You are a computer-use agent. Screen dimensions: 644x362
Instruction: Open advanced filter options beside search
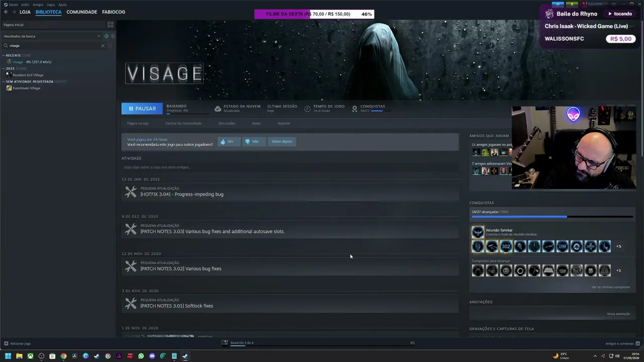coord(110,46)
